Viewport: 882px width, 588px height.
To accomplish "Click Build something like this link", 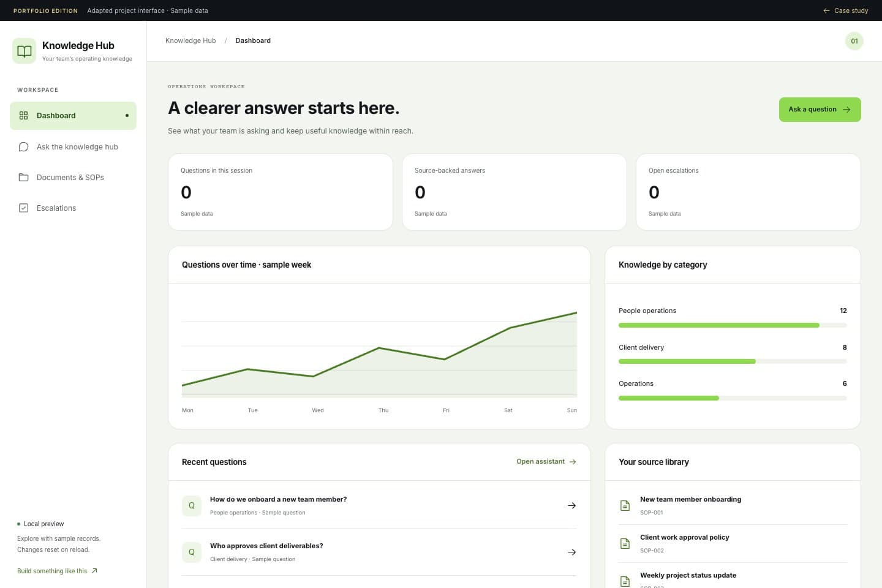I will coord(57,571).
